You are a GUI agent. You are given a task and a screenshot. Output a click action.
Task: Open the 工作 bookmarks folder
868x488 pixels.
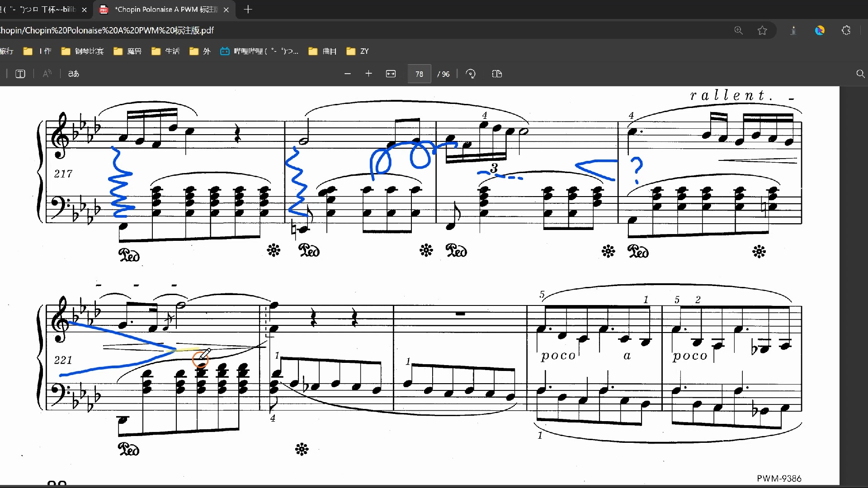[x=38, y=51]
